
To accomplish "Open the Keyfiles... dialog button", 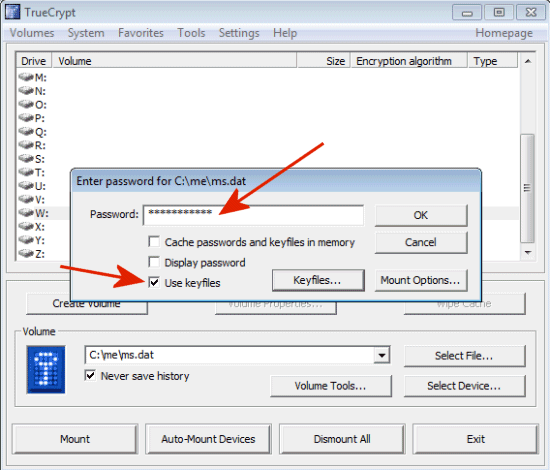I will pos(318,280).
